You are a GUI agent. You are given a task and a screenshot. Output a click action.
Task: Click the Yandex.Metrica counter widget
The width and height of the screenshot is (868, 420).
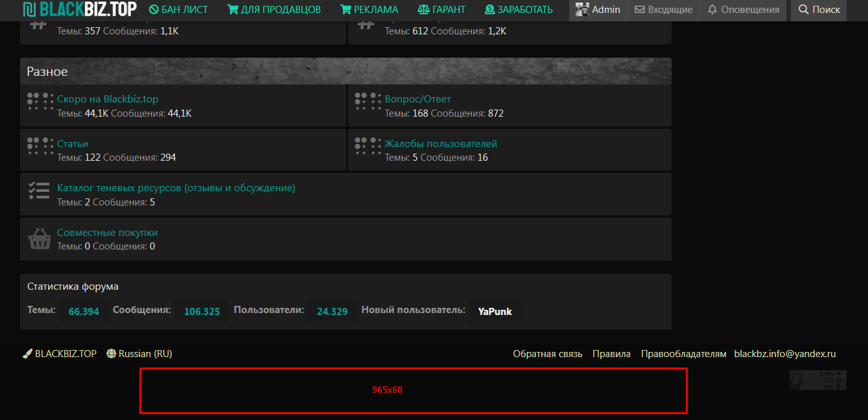818,380
